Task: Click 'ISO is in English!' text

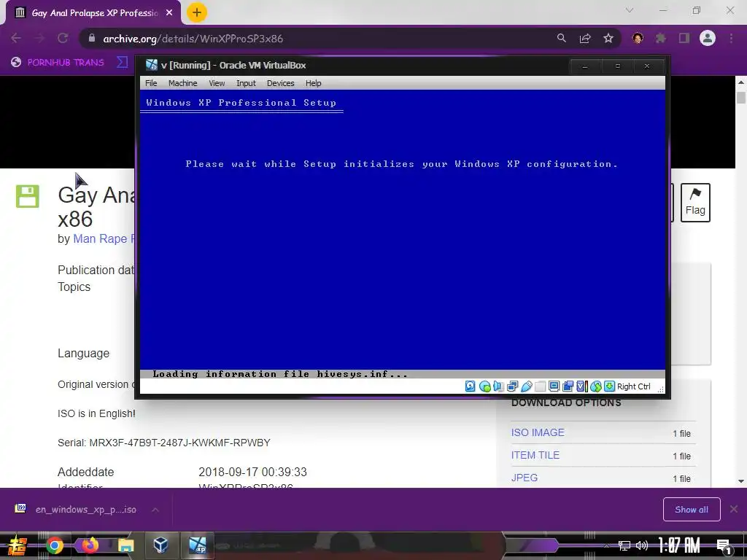Action: point(96,414)
